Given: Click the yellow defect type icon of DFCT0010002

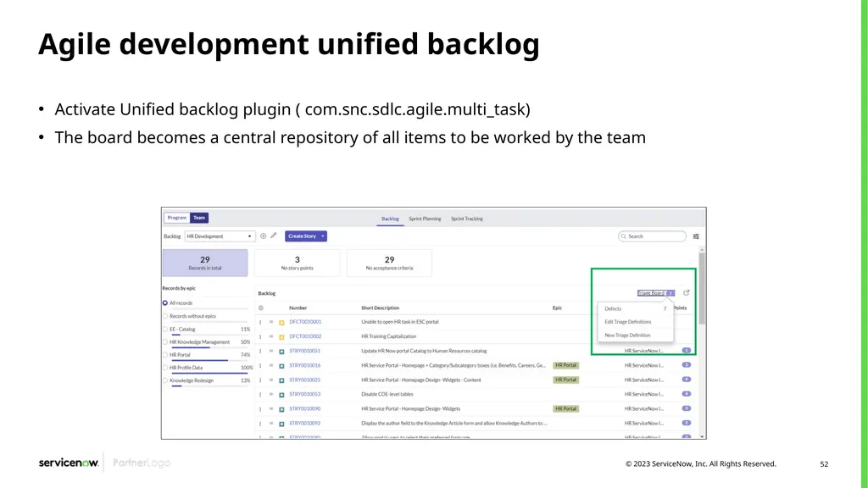Looking at the screenshot, I should click(281, 336).
